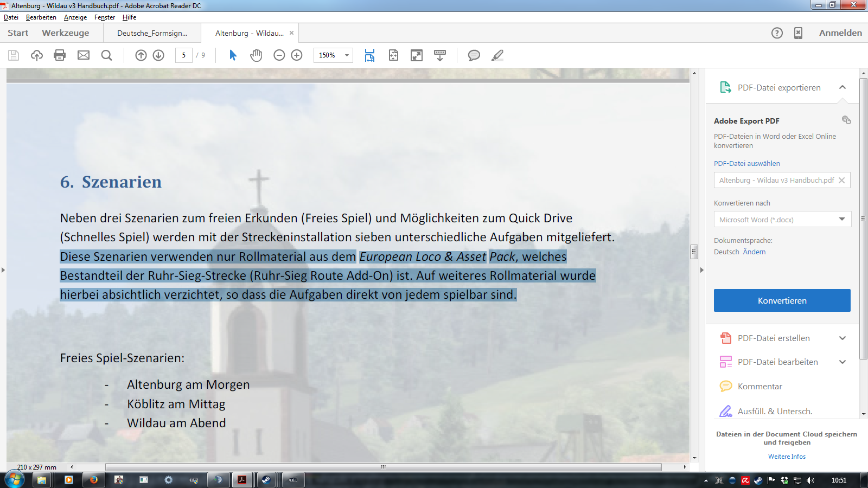Go to previous page arrow
Viewport: 868px width, 488px height.
(x=141, y=55)
